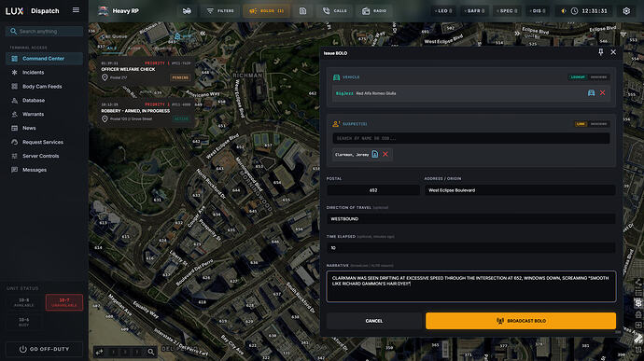The width and height of the screenshot is (644, 361).
Task: Cancel the BOLO form
Action: [374, 321]
